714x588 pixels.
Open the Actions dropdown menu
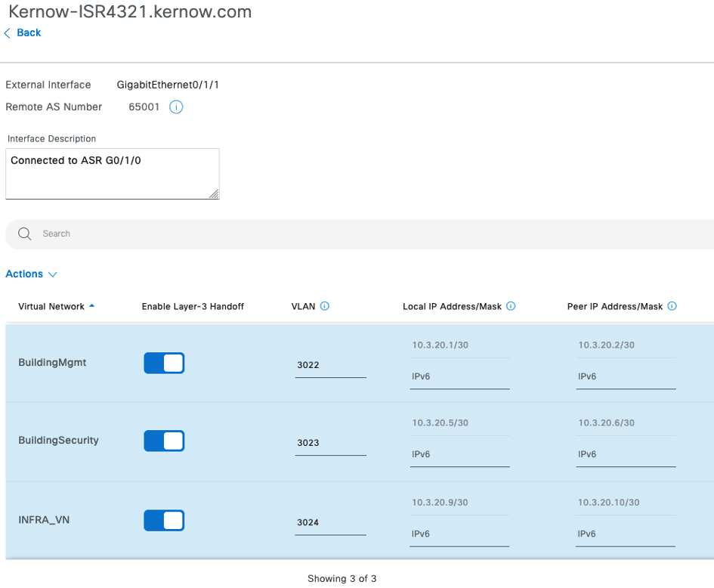coord(26,274)
